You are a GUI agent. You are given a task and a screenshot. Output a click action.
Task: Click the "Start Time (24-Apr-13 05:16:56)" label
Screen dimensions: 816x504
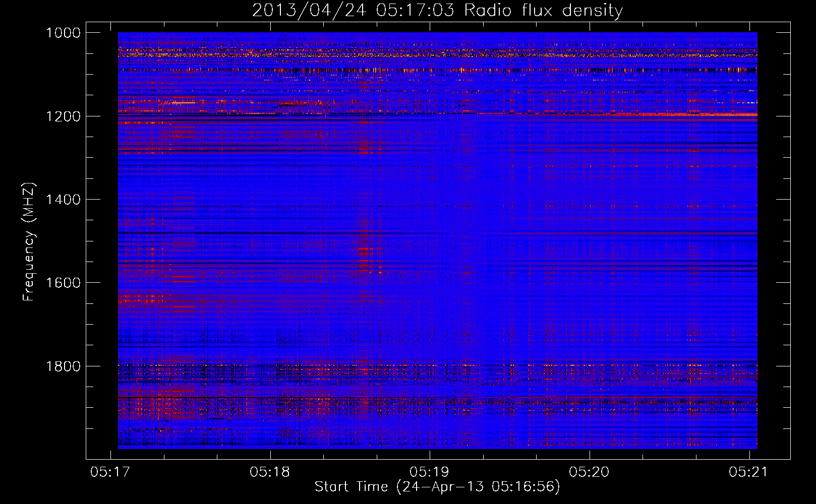point(437,487)
